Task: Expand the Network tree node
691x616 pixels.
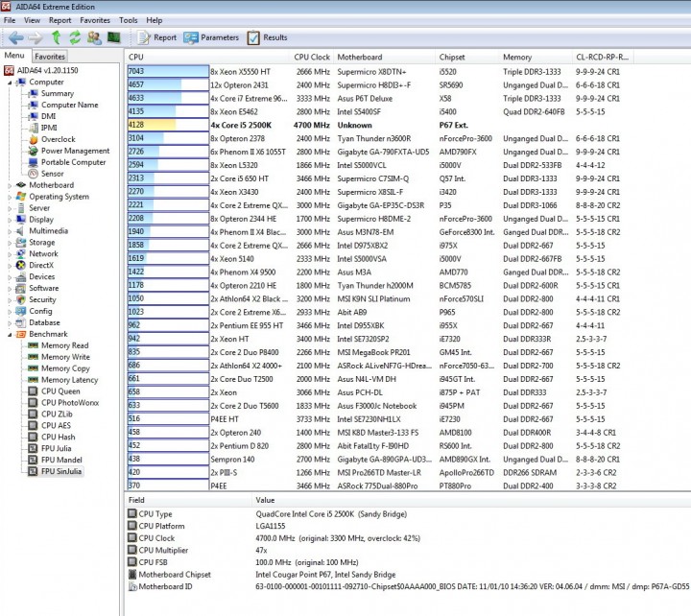Action: tap(10, 254)
